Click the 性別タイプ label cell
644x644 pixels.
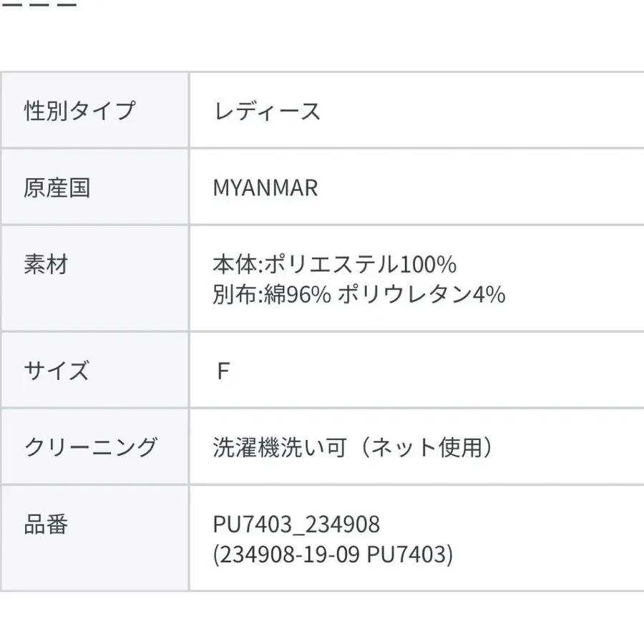point(95,110)
